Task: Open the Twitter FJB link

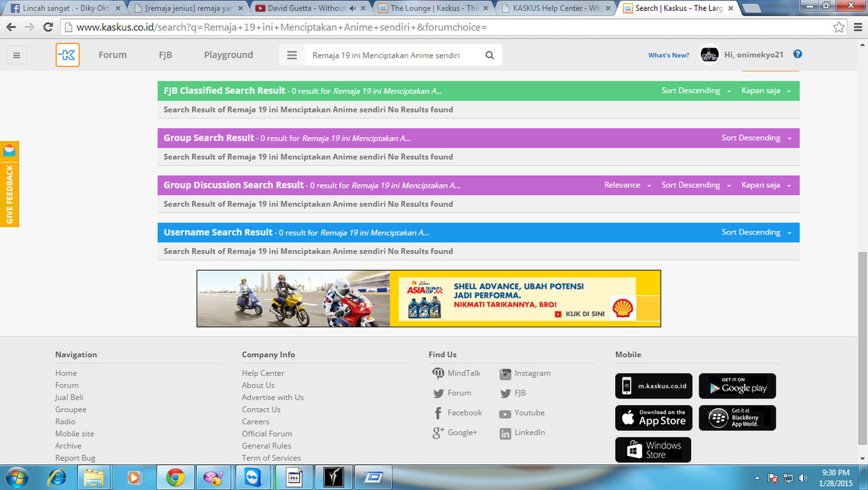Action: click(513, 393)
